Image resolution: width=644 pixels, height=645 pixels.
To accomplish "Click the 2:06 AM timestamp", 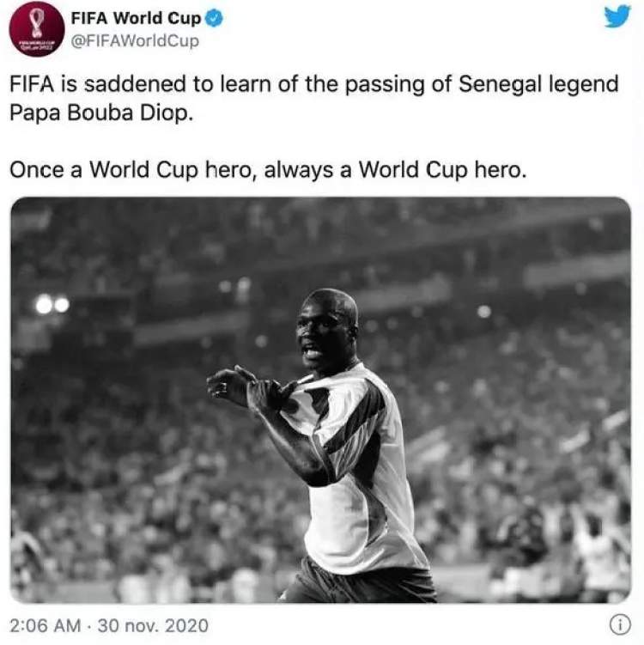I will (46, 625).
